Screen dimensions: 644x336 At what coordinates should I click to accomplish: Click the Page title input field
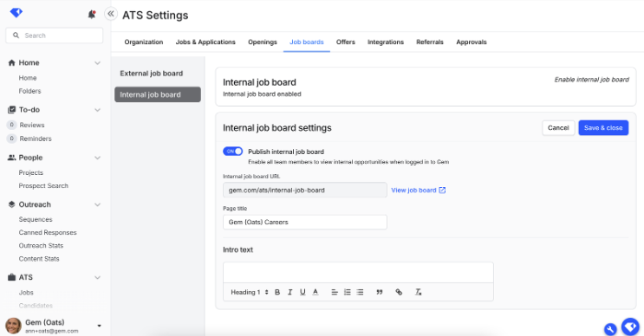pyautogui.click(x=305, y=222)
